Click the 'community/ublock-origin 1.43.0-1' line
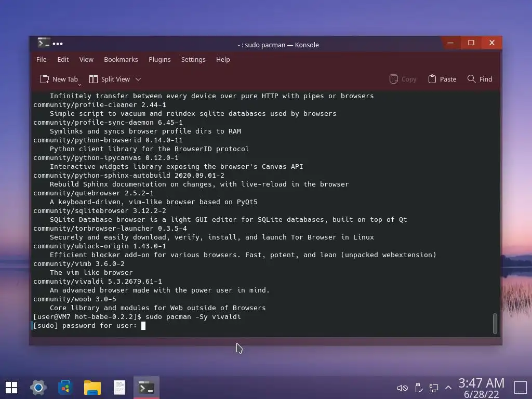Screen dimensions: 532x399 (100, 246)
